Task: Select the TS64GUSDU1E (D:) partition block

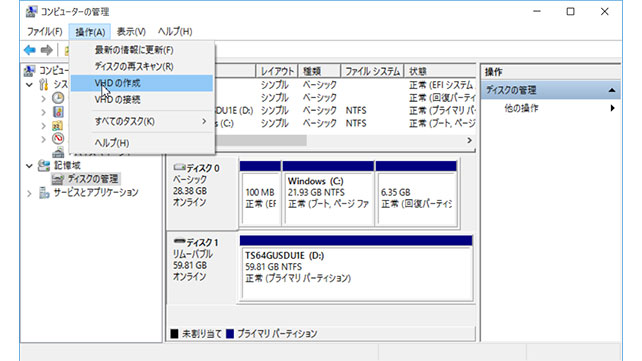Action: [x=356, y=268]
